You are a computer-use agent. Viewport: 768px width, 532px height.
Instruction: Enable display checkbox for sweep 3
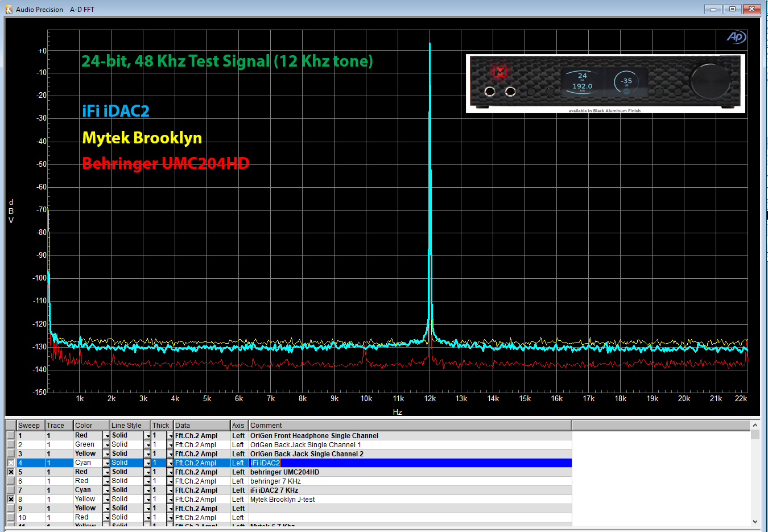[11, 453]
